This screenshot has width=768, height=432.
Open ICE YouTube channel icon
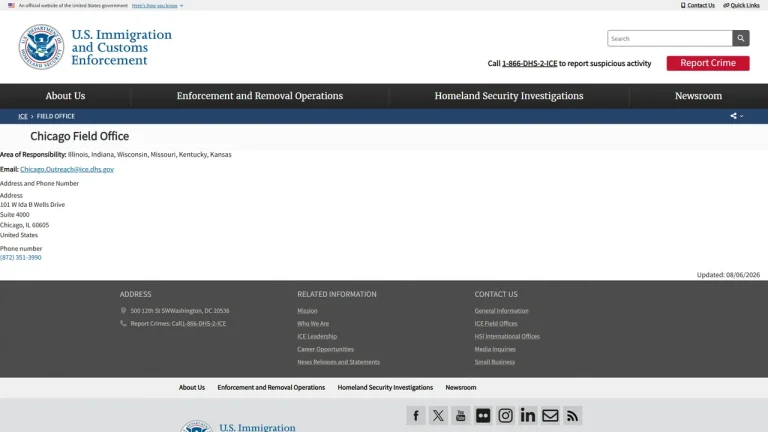[460, 415]
